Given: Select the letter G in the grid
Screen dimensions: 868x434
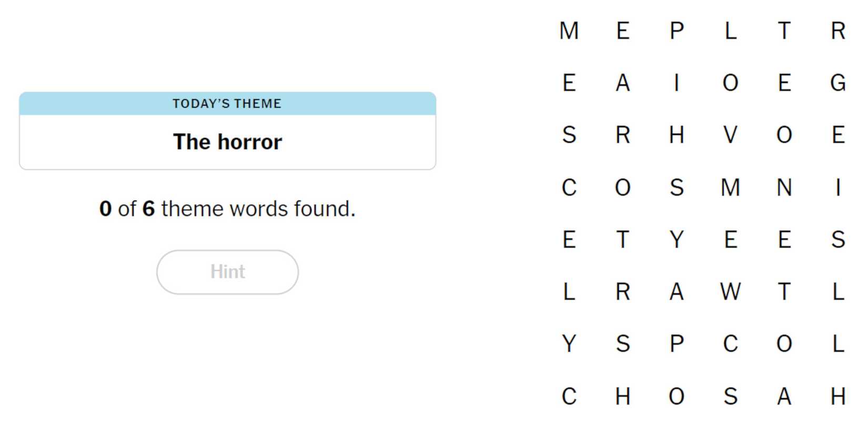Looking at the screenshot, I should coord(837,83).
